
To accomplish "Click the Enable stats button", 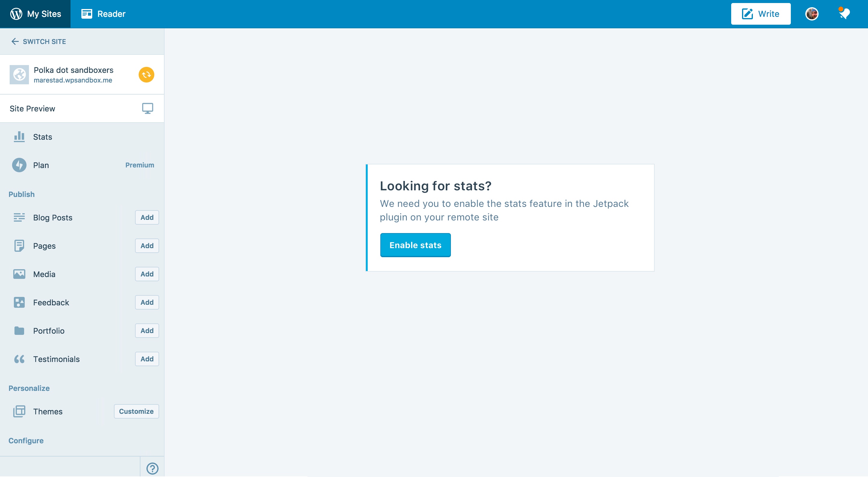I will click(415, 245).
